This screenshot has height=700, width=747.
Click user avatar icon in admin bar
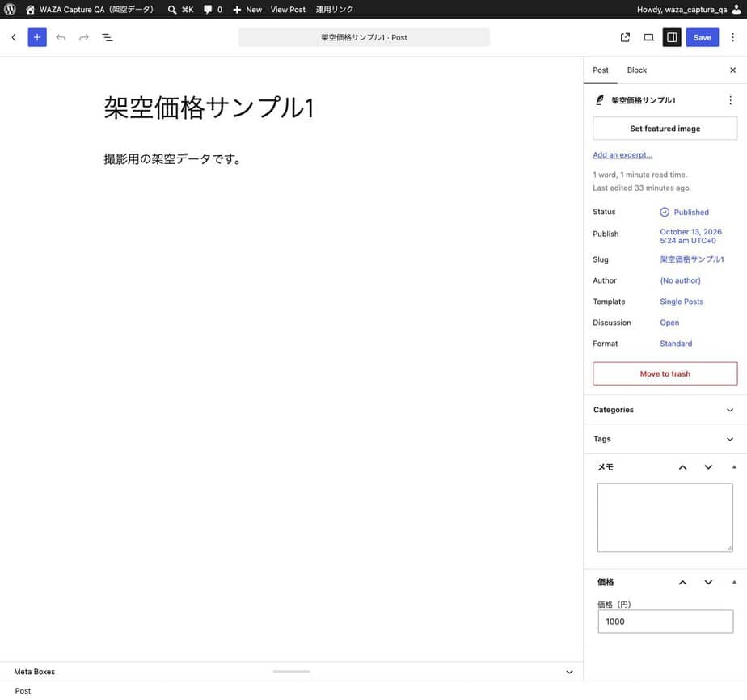tap(736, 9)
